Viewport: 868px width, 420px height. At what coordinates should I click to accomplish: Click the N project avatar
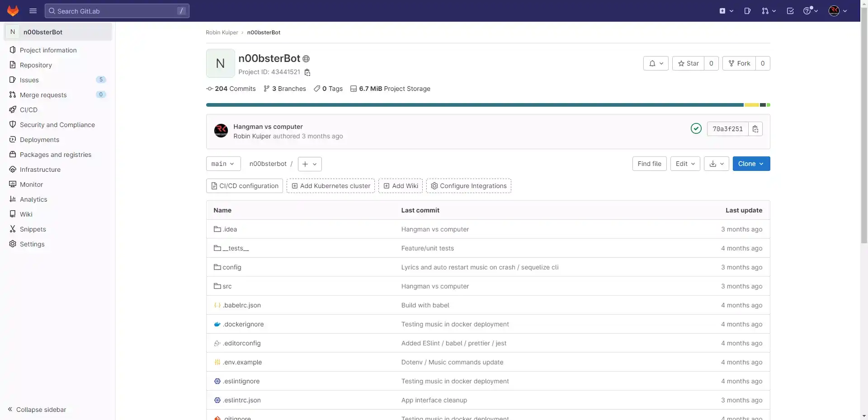click(221, 63)
